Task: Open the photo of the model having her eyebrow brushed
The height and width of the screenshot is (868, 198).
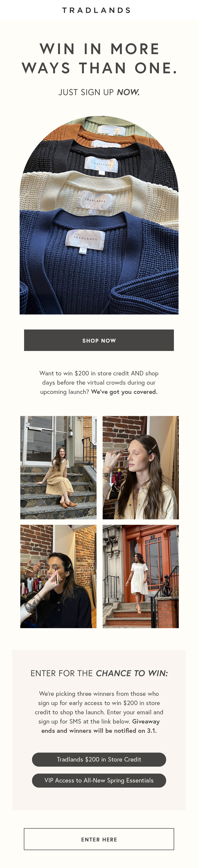Action: 141,467
